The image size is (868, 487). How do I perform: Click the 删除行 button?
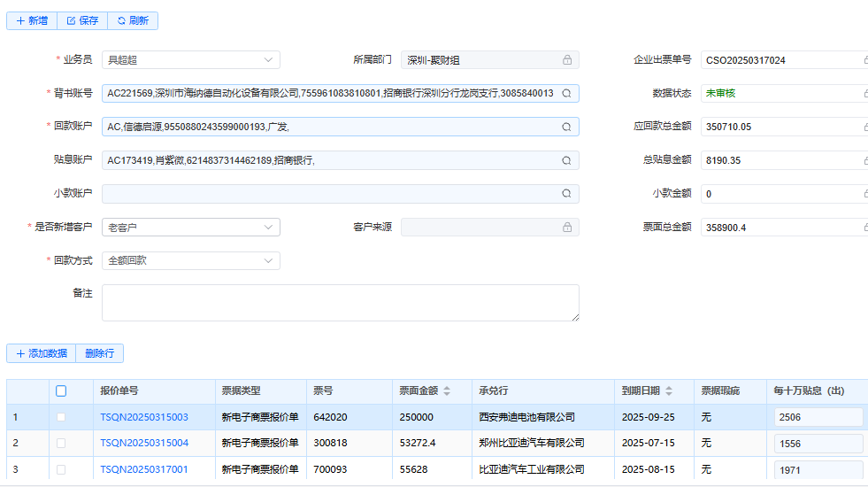99,353
